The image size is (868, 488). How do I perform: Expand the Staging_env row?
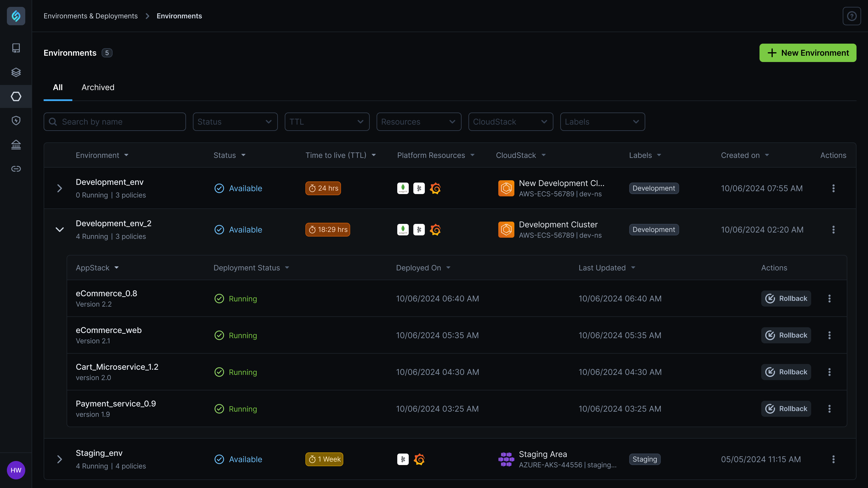(x=60, y=459)
